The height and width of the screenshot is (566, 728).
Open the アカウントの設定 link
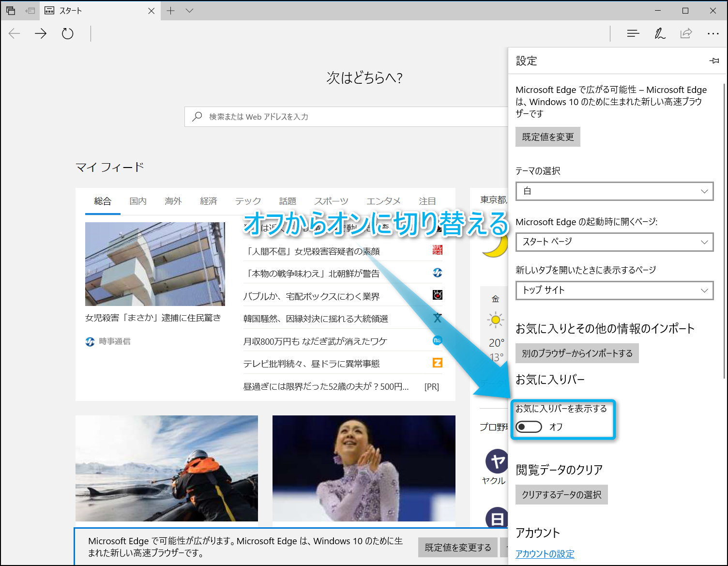(x=545, y=554)
